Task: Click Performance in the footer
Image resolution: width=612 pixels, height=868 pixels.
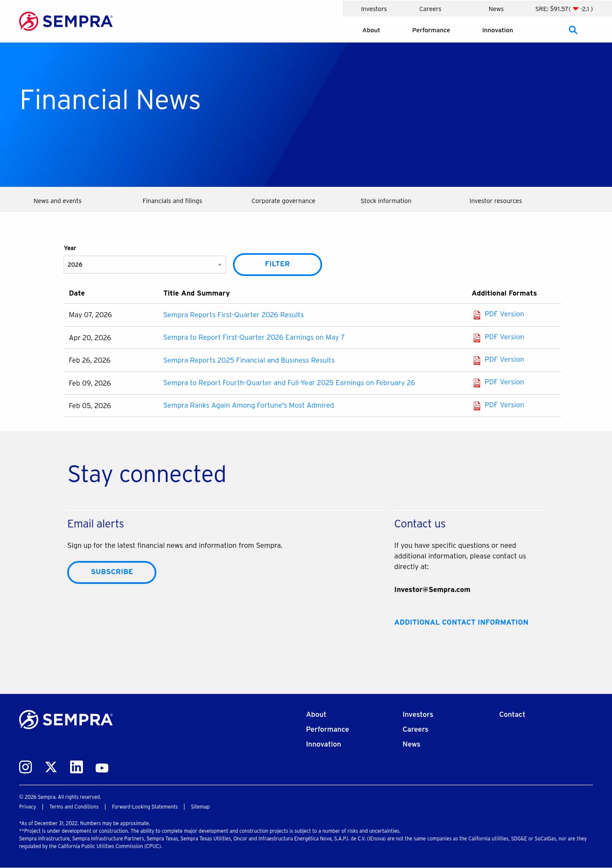Action: pyautogui.click(x=328, y=730)
